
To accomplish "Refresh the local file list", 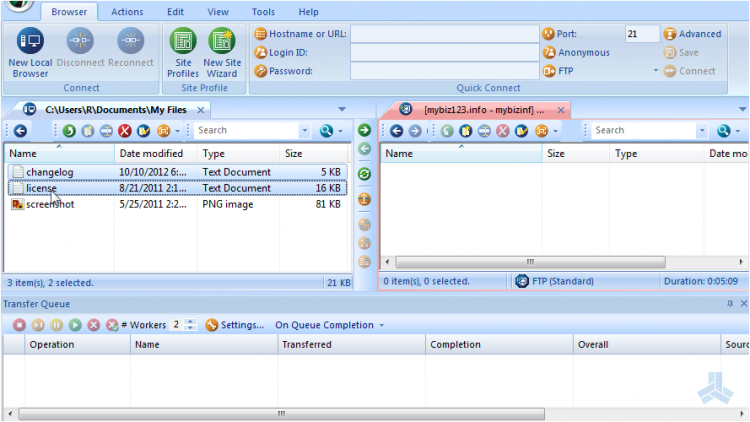I will pyautogui.click(x=69, y=131).
